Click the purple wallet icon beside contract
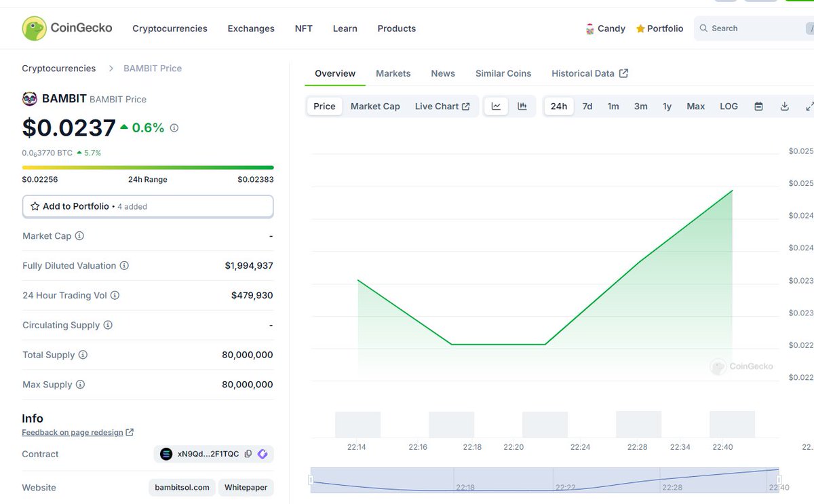 tap(263, 454)
